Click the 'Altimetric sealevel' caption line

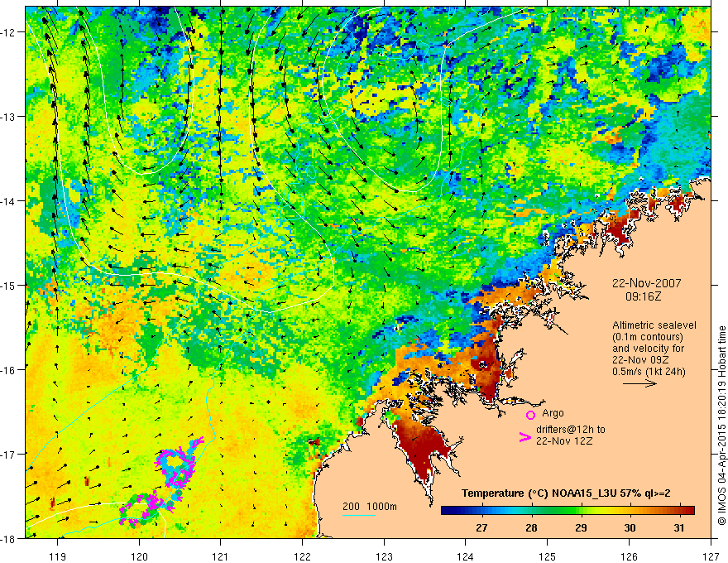pyautogui.click(x=654, y=325)
